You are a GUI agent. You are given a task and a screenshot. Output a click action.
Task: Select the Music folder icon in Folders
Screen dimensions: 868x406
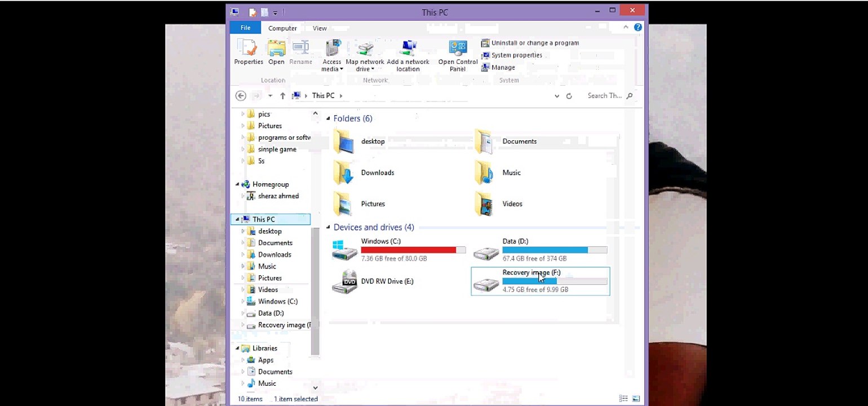(485, 173)
